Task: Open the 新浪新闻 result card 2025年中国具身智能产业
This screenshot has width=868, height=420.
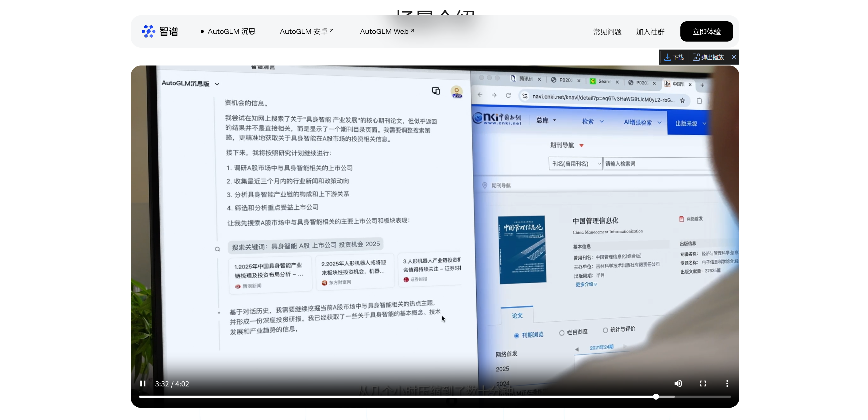Action: click(x=270, y=275)
